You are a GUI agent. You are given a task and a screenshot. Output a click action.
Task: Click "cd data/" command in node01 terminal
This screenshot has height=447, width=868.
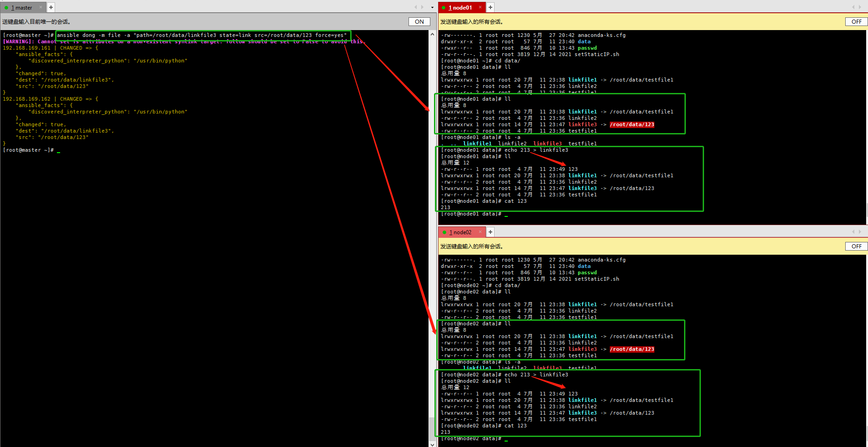point(507,61)
